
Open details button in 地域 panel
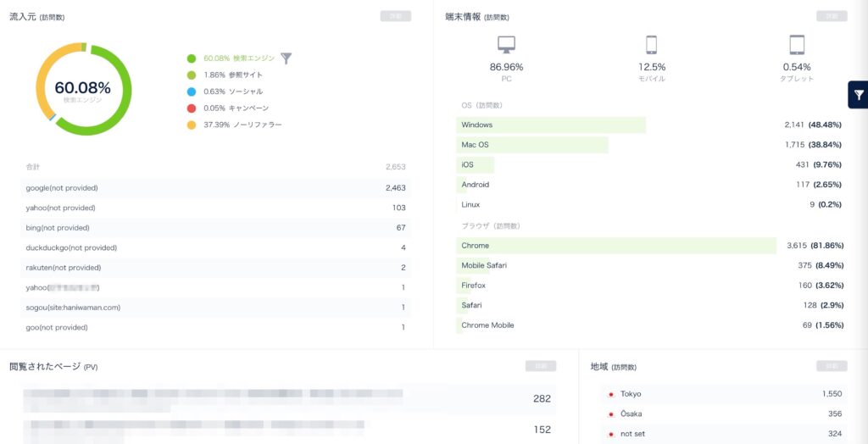tap(831, 366)
